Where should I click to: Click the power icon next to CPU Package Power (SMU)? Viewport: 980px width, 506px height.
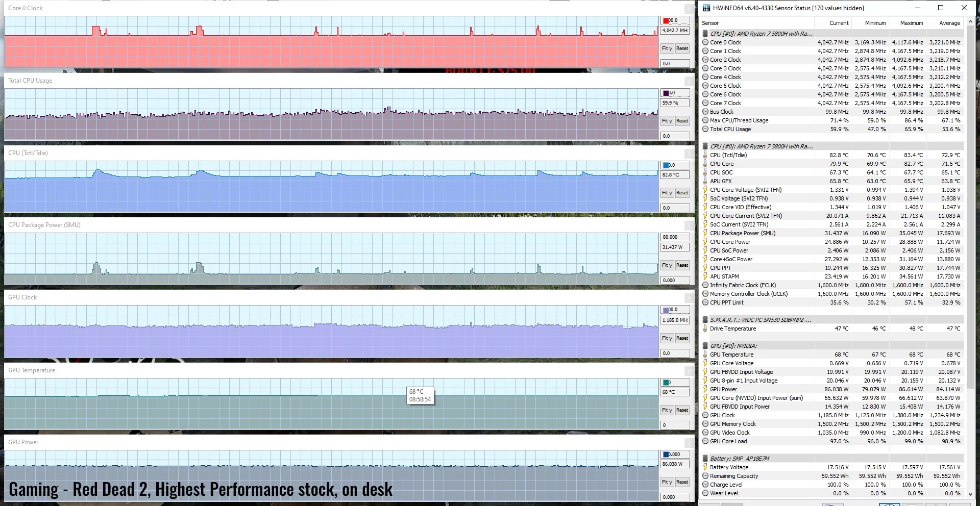(705, 233)
